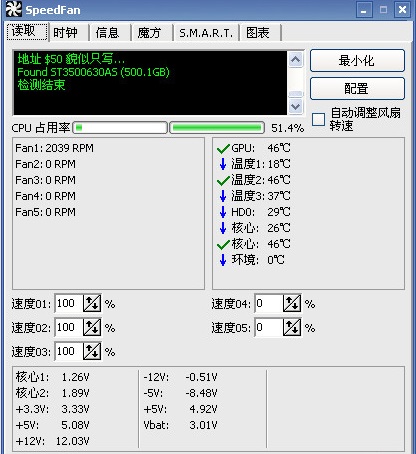Click the 速度02 value field

coord(69,327)
